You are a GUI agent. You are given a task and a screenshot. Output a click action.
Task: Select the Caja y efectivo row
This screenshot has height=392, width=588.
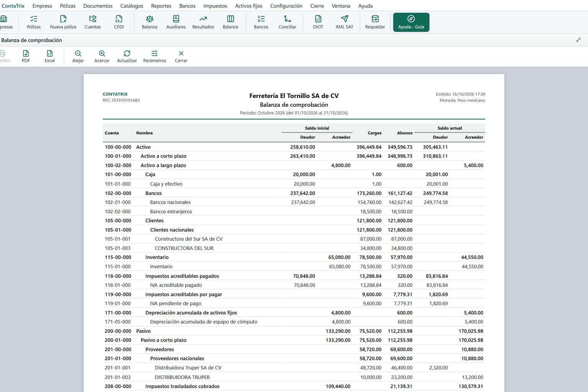pyautogui.click(x=294, y=184)
